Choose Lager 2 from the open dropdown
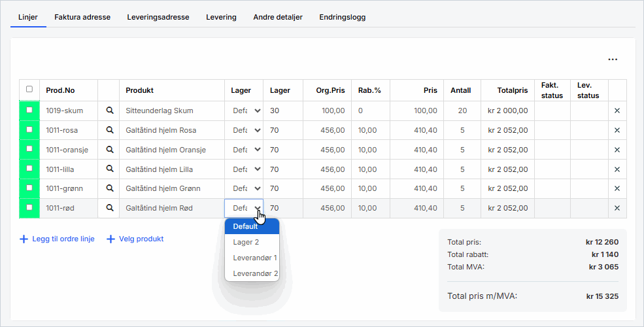This screenshot has width=644, height=327. point(246,242)
